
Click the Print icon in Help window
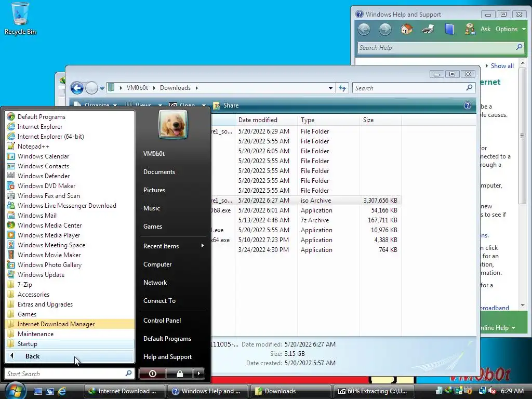pyautogui.click(x=428, y=29)
